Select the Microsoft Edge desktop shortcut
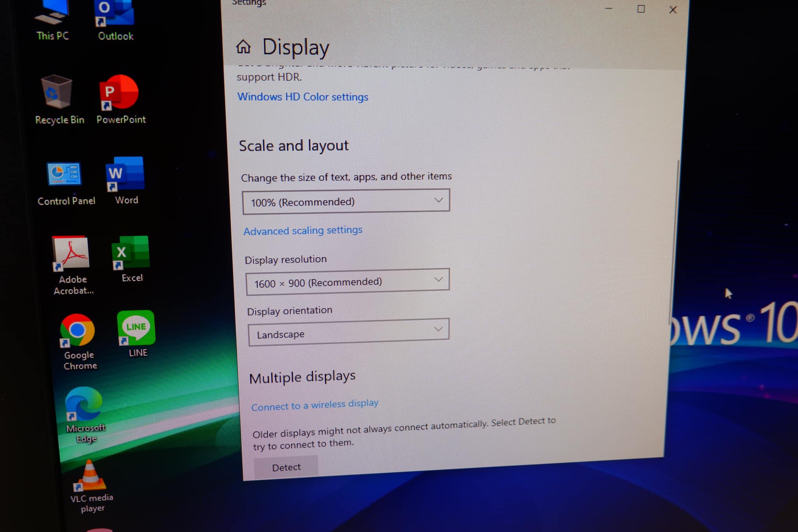Screen dimensions: 798x532 click(84, 405)
